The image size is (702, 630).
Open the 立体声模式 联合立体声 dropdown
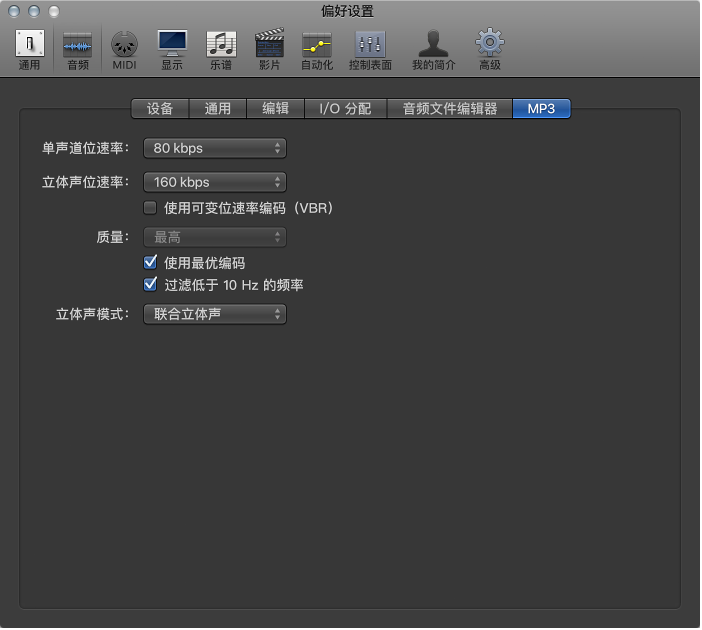point(215,314)
